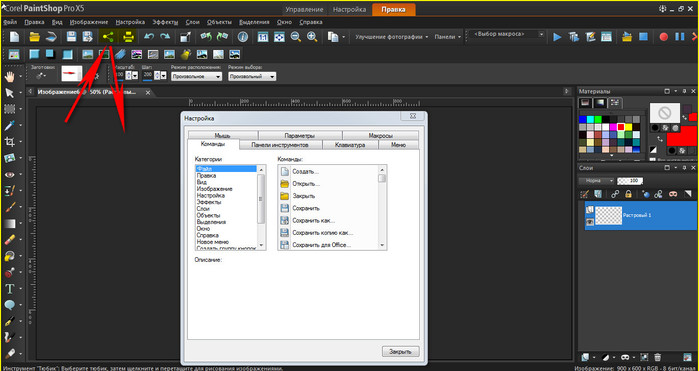Viewport: 699px width, 371px height.
Task: Select Правка in the categories list
Action: point(206,176)
